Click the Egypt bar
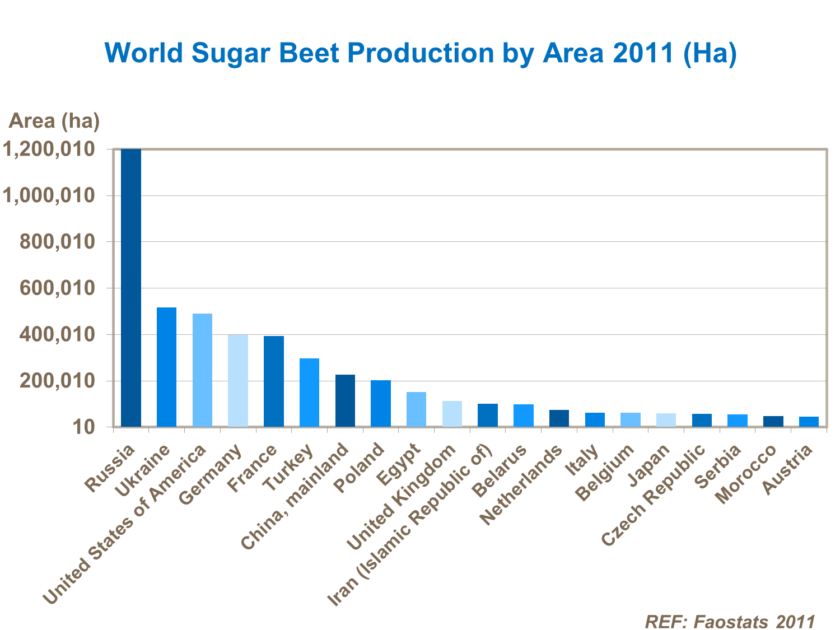Screen dimensions: 840x630 [x=416, y=409]
